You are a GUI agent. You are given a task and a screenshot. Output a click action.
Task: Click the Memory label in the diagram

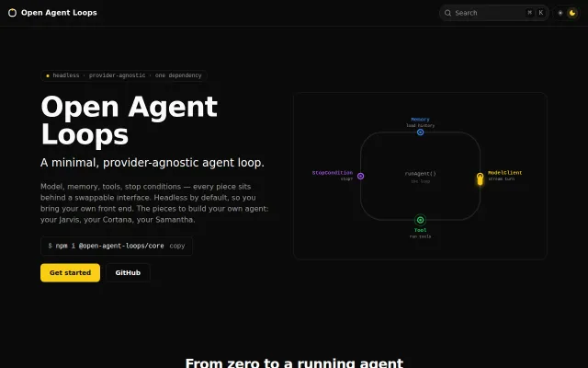(421, 120)
